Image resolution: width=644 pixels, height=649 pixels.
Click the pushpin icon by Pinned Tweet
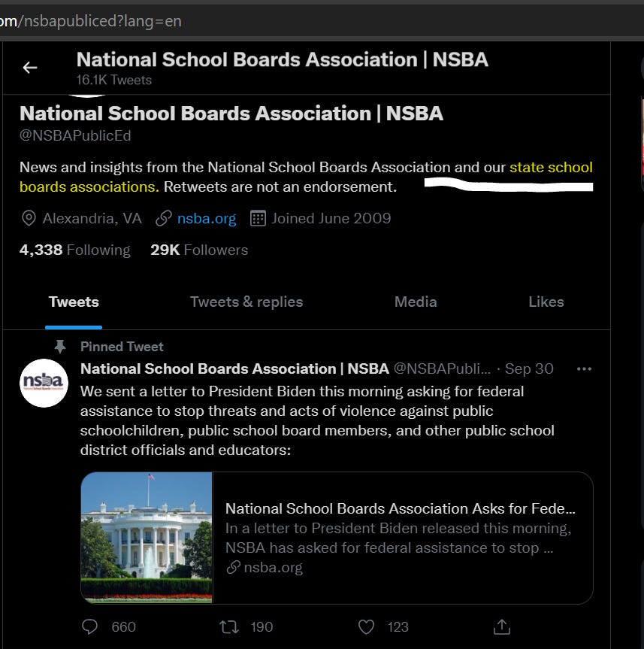(x=60, y=347)
